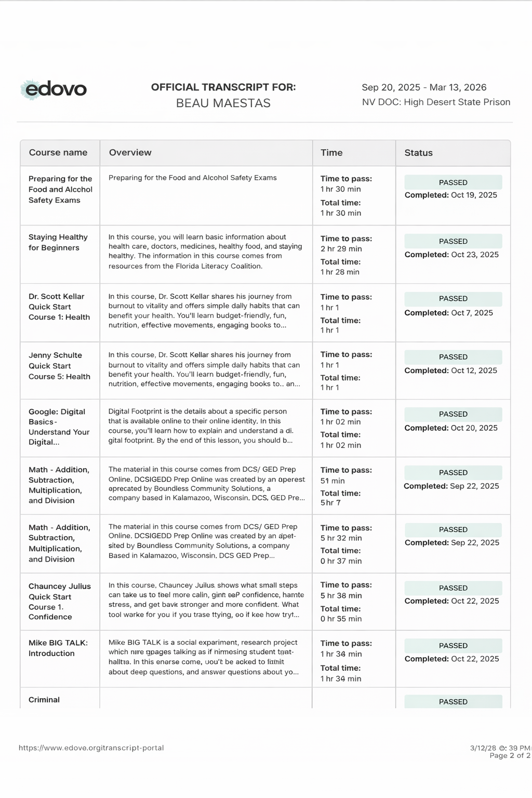Select the Jenny Schulte Quick Start course name
Viewport: 532px width, 798px height.
[x=59, y=366]
